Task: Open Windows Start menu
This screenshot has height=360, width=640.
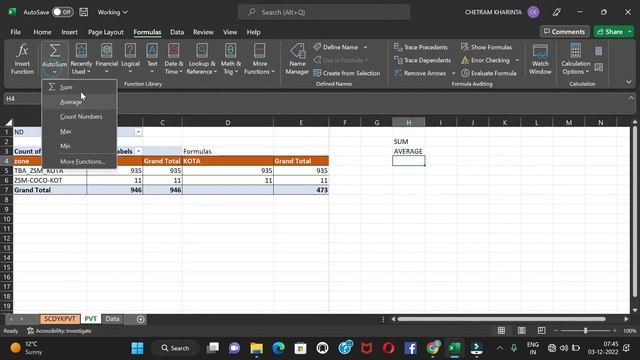Action: (137, 348)
